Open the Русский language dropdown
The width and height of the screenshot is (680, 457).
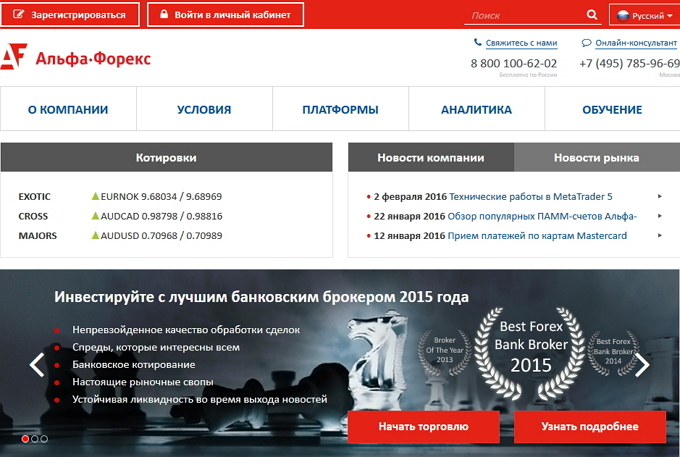pyautogui.click(x=645, y=16)
